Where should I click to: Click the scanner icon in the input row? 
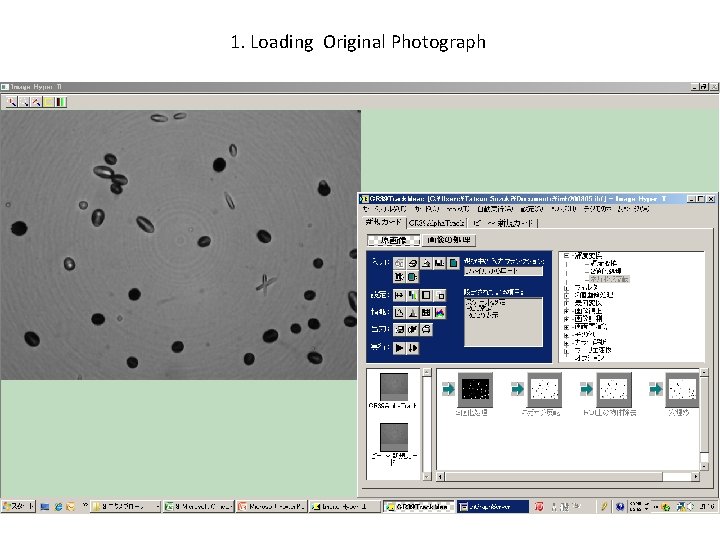click(426, 263)
